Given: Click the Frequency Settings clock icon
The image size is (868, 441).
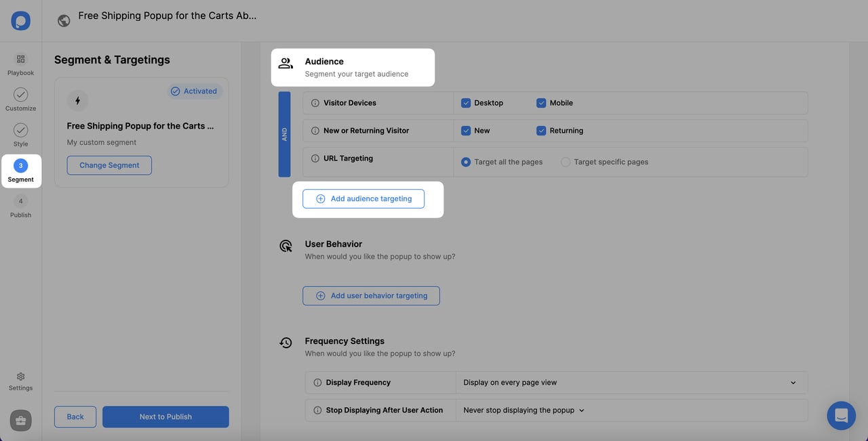Looking at the screenshot, I should click(x=286, y=343).
